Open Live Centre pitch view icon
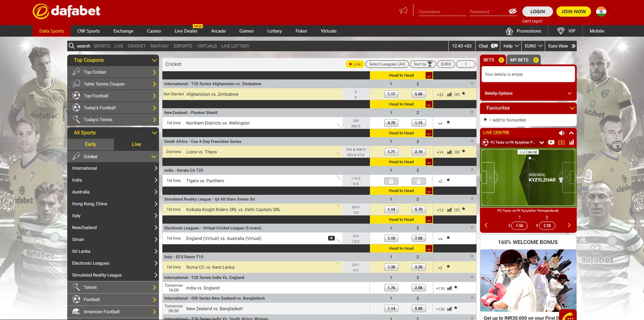 (x=561, y=143)
